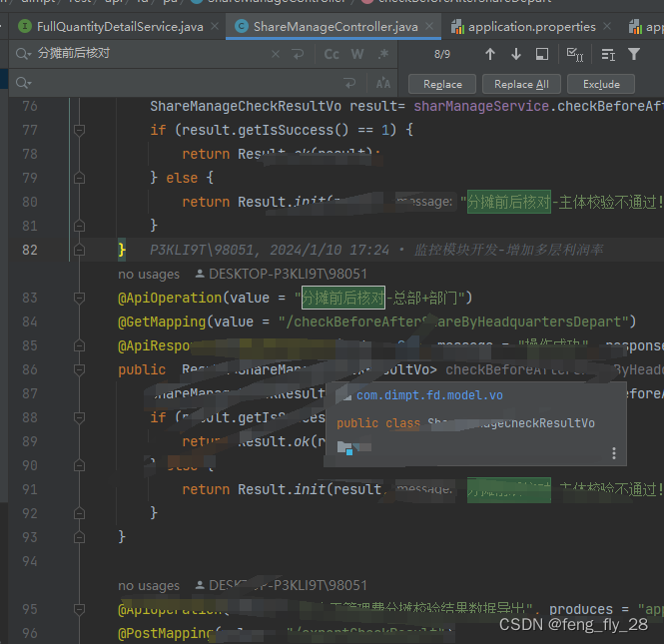664x644 pixels.
Task: Click line number 94 in gutter
Action: (30, 561)
